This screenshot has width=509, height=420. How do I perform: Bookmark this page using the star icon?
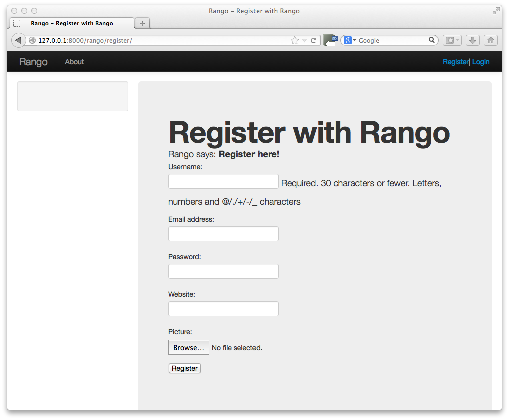pos(294,40)
